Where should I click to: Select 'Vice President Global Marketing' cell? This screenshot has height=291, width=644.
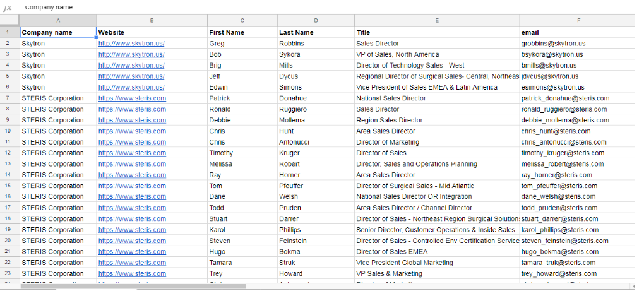(x=437, y=263)
